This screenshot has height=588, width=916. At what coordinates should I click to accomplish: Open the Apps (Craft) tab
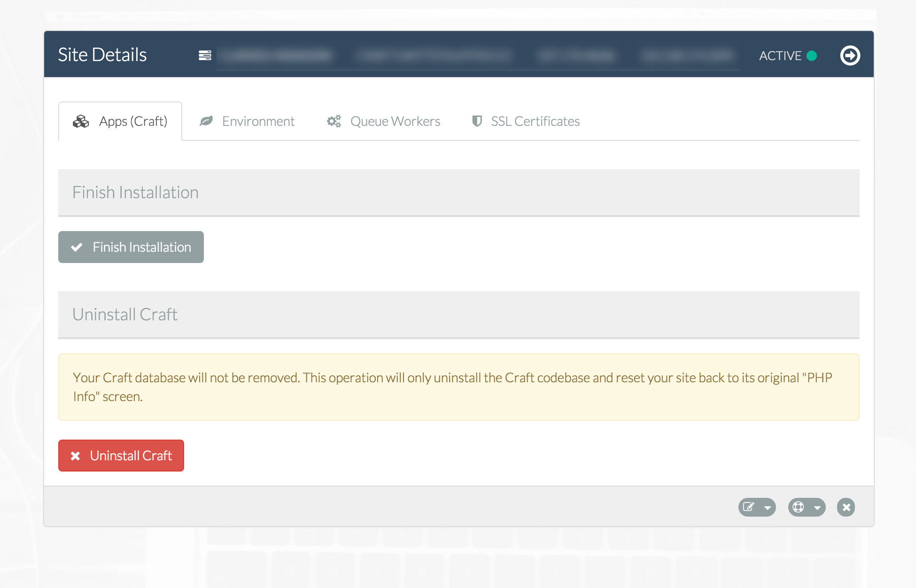click(x=120, y=121)
